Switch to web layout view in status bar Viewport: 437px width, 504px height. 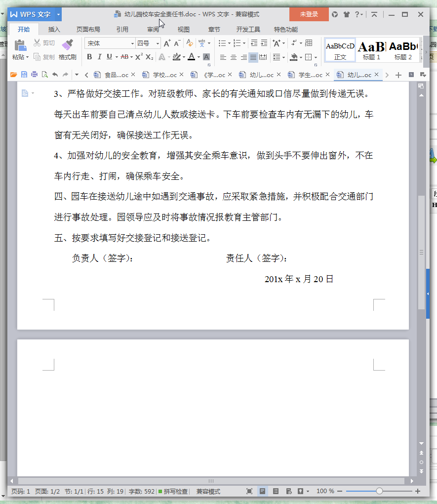pos(288,491)
